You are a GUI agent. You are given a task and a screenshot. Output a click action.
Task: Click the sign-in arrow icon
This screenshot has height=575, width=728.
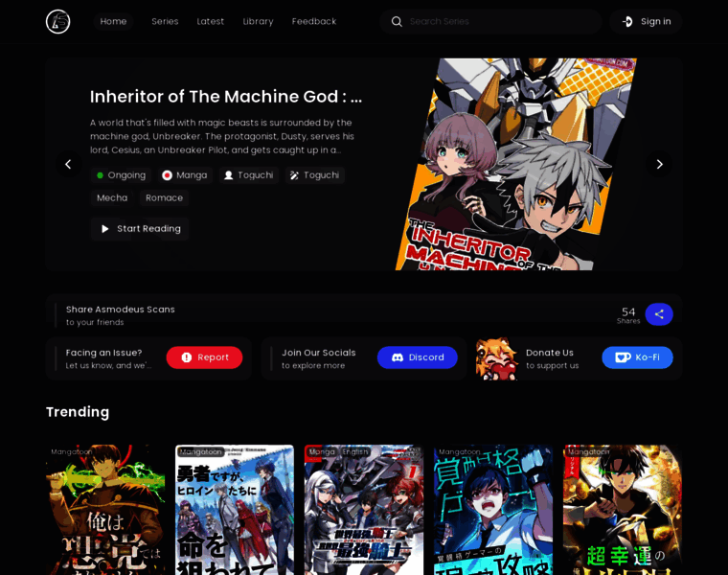(627, 21)
